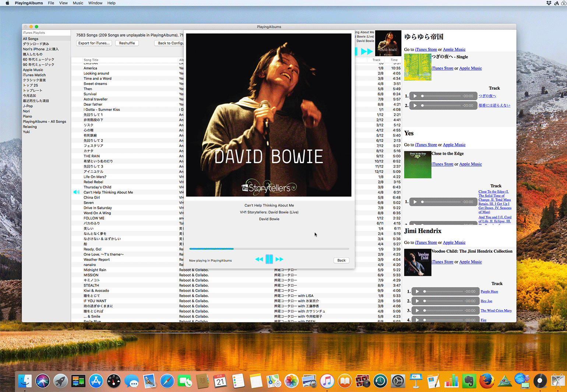Open Firefox from the dock
Screen dimensions: 567x392
(x=487, y=381)
